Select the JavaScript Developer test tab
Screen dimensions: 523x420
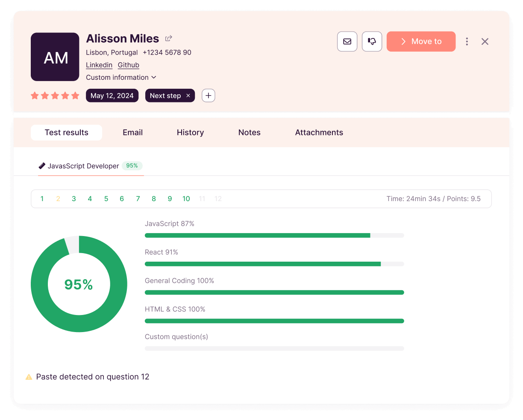83,166
